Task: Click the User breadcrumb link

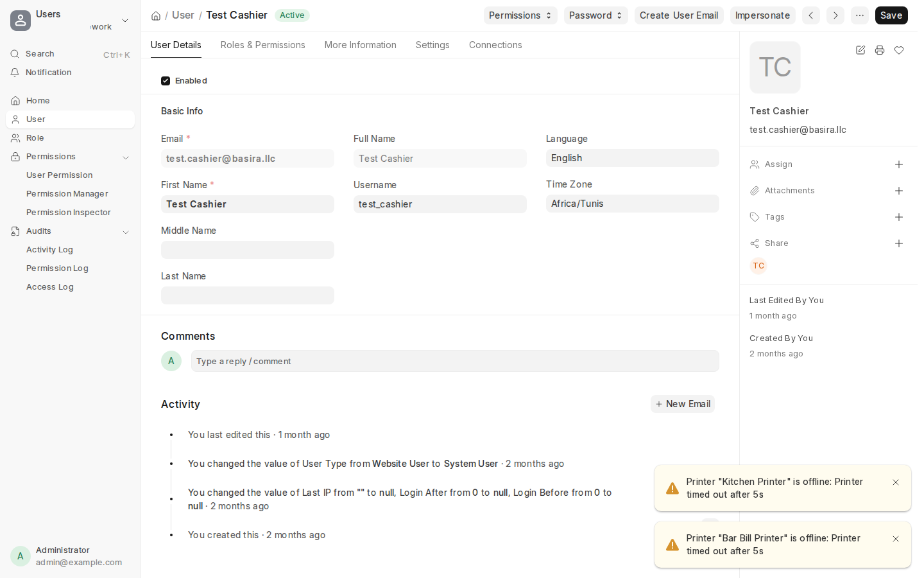Action: [x=183, y=15]
